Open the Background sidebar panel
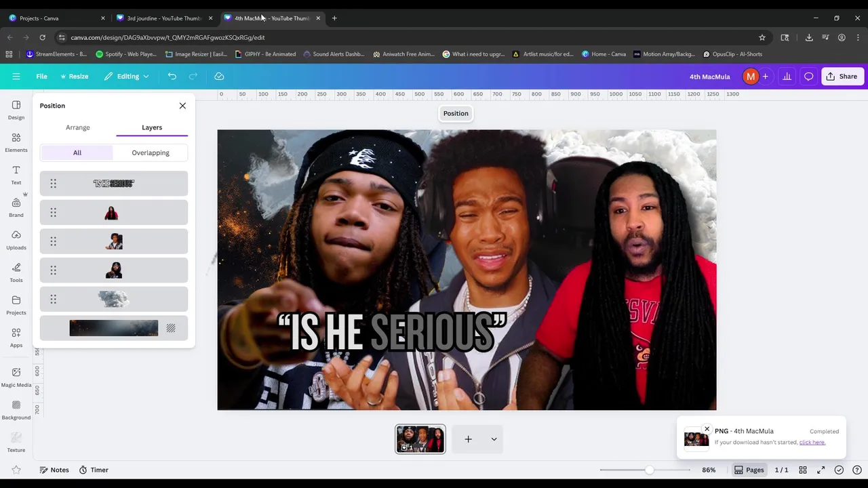Screen dimensions: 868x488 [16, 409]
